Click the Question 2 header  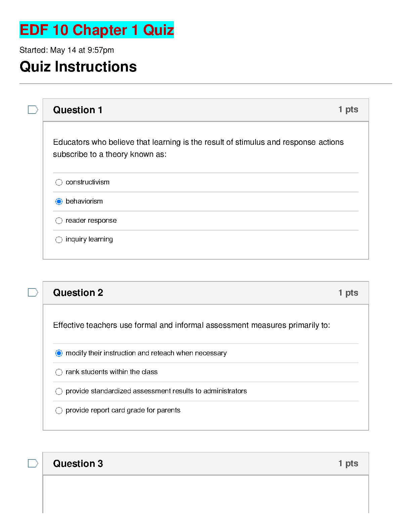[x=206, y=293]
